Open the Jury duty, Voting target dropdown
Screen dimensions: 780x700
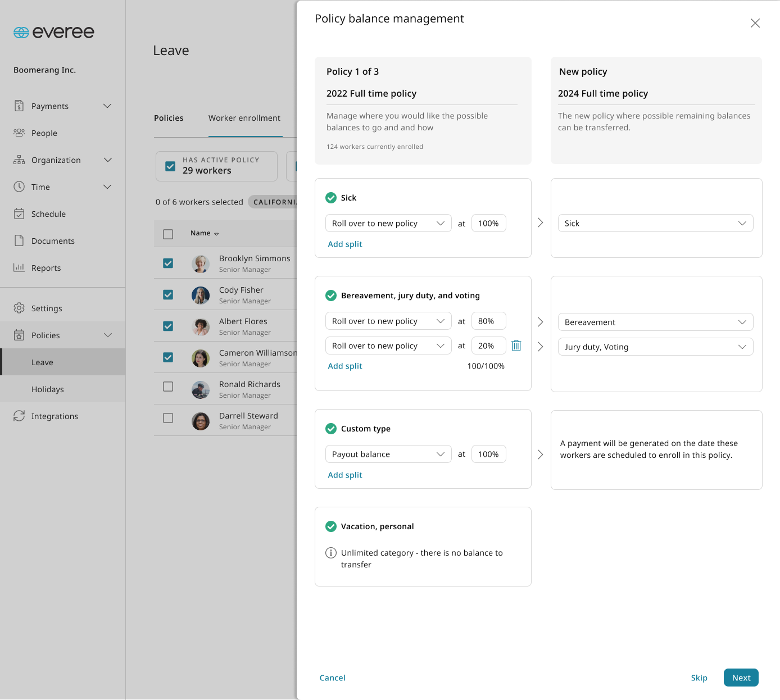(x=656, y=347)
